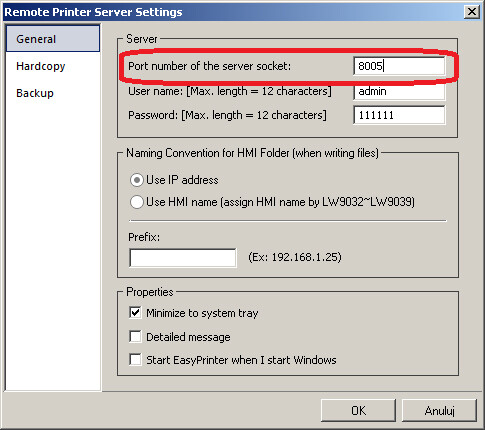Click the port number field showing 8005
The width and height of the screenshot is (485, 430).
click(x=399, y=66)
